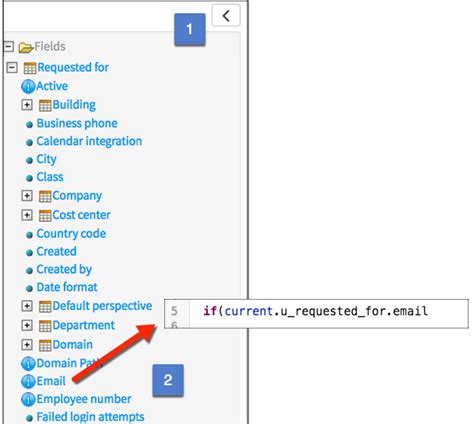This screenshot has width=474, height=424.
Task: Click the Fields folder icon
Action: coord(26,47)
